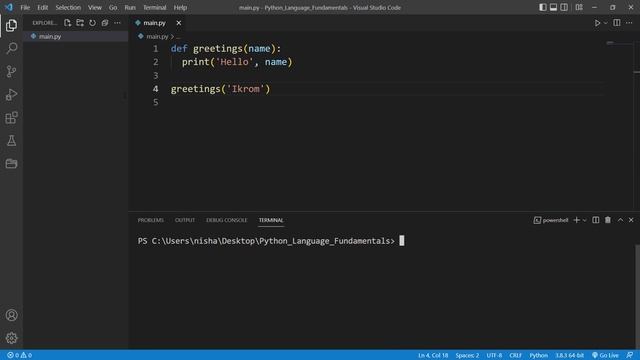Toggle bottom panel visibility
Image resolution: width=640 pixels, height=360 pixels.
click(x=553, y=7)
